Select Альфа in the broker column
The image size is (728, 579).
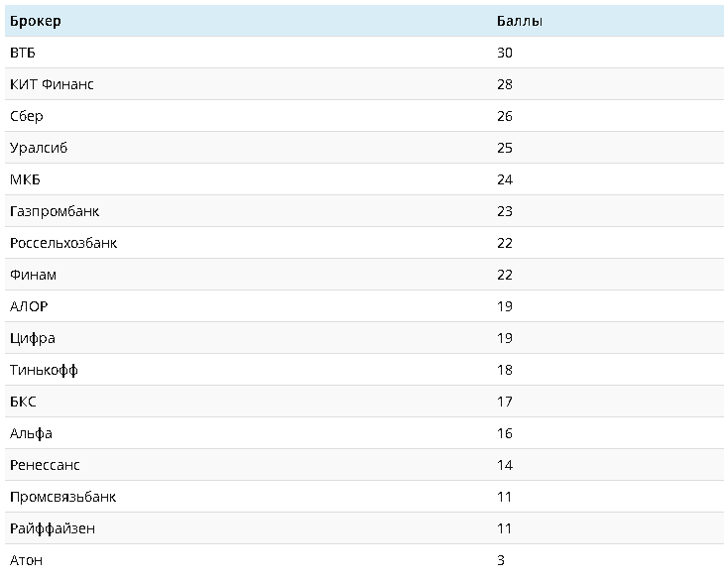click(x=31, y=433)
